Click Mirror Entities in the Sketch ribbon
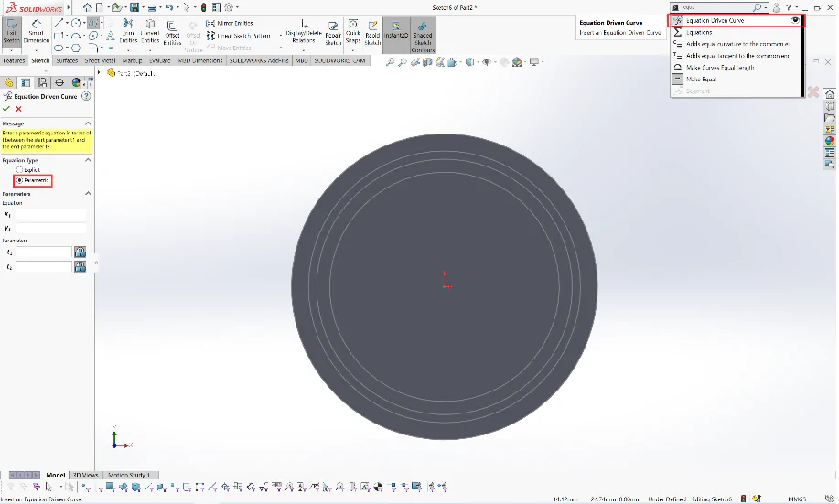The width and height of the screenshot is (839, 504). (230, 23)
